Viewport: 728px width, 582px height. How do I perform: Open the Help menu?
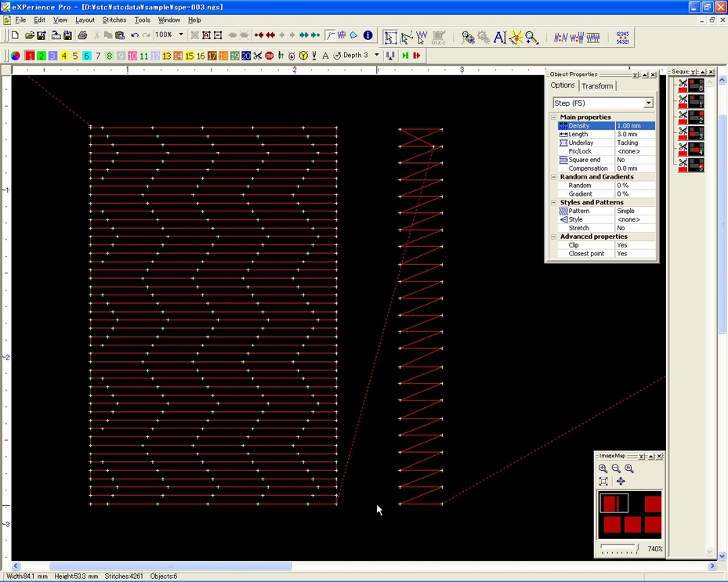(x=194, y=20)
